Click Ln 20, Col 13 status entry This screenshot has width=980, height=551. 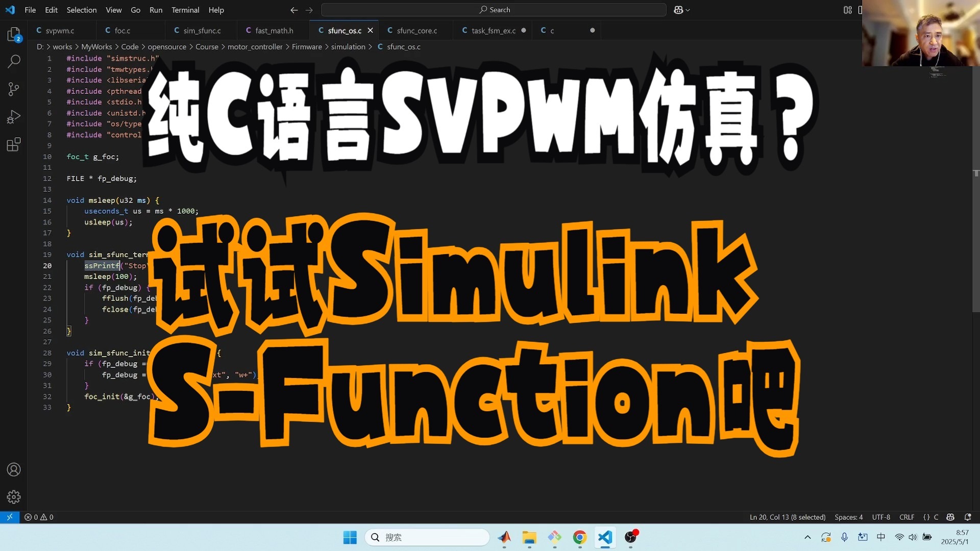click(x=787, y=517)
